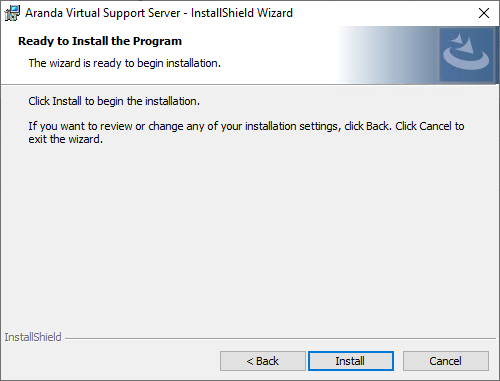Close the installer window with X

coord(484,13)
